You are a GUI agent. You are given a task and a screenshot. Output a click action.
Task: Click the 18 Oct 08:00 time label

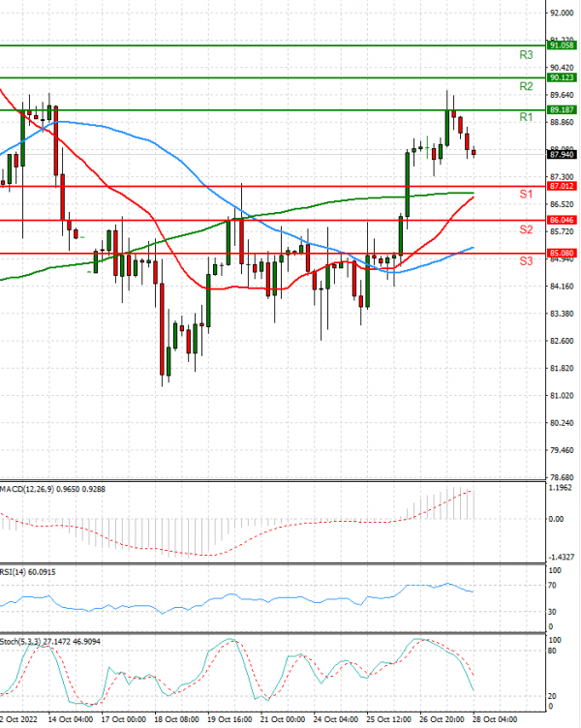coord(176,719)
